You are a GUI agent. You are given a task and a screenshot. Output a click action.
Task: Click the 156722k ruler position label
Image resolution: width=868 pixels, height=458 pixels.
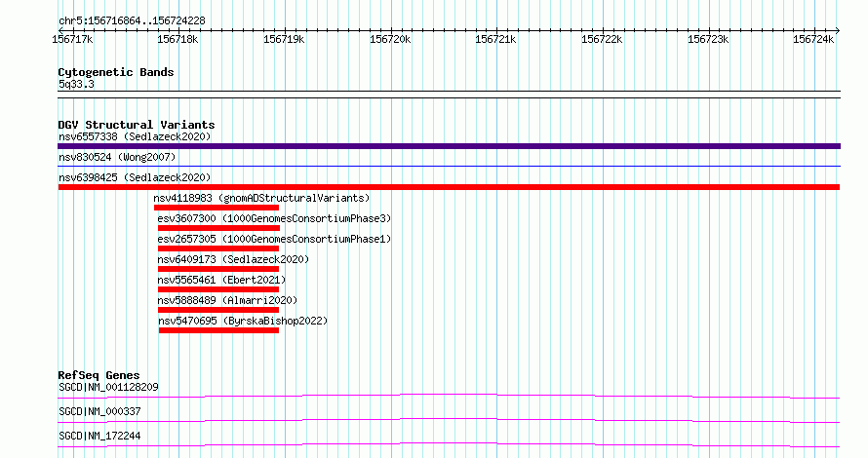click(602, 39)
